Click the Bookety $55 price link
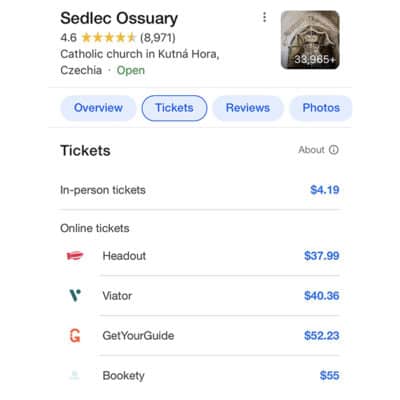Image resolution: width=400 pixels, height=400 pixels. 329,376
